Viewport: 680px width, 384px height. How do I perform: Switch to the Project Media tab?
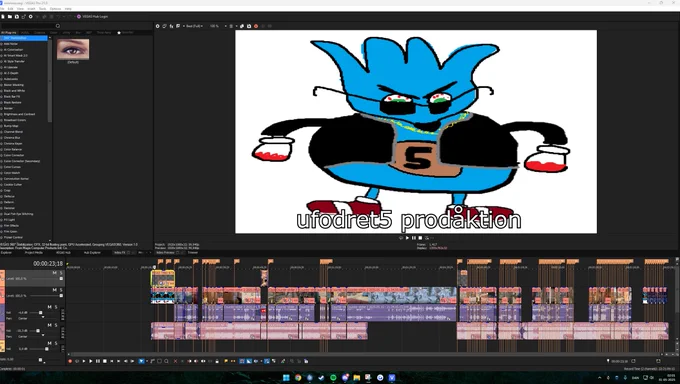pyautogui.click(x=34, y=253)
